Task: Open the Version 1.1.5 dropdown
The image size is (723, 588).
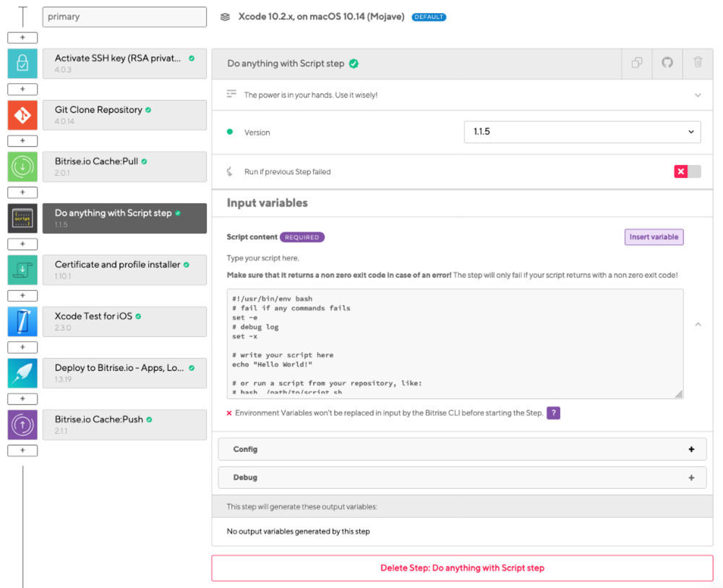Action: 582,132
